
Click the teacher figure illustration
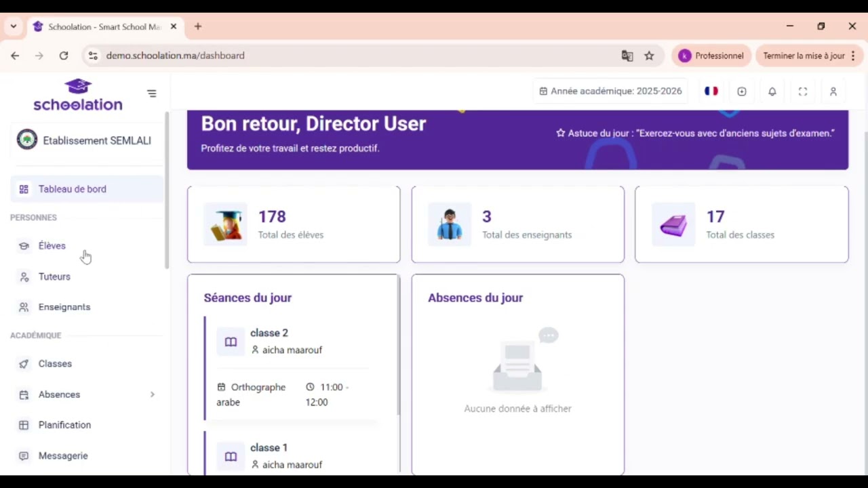pyautogui.click(x=450, y=224)
